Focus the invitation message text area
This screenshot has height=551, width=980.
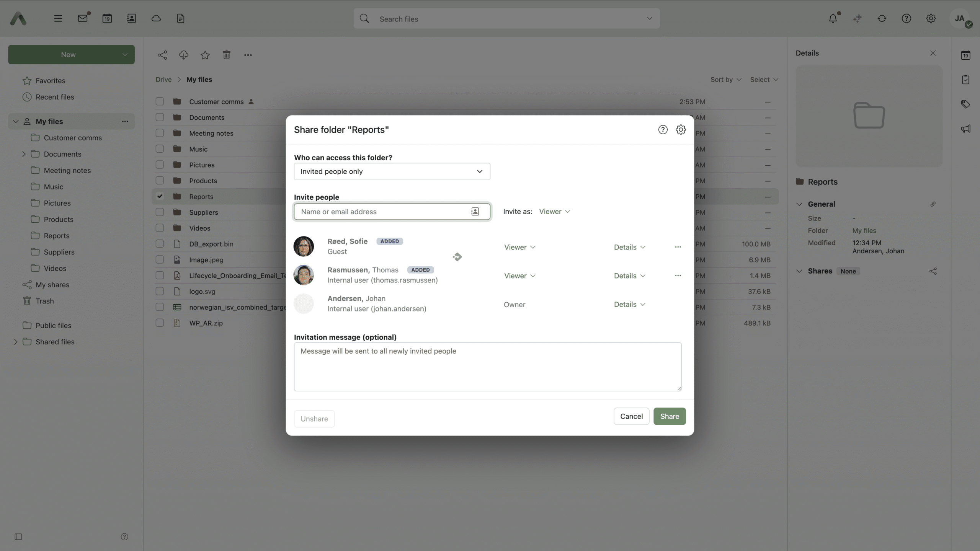487,367
